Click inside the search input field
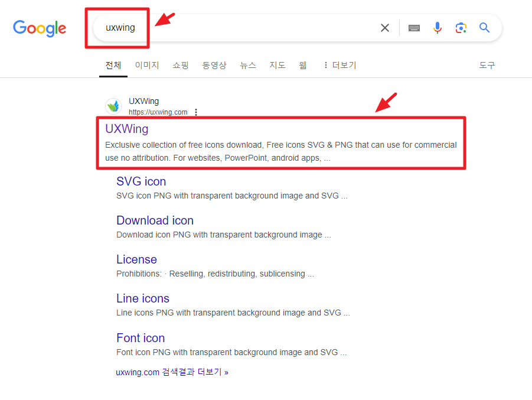Image resolution: width=532 pixels, height=400 pixels. coord(236,27)
